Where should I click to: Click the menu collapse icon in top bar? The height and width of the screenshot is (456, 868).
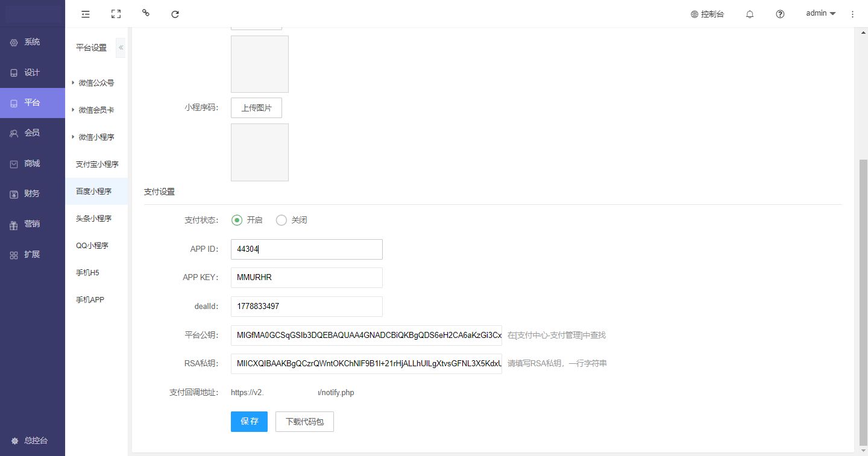click(x=86, y=14)
